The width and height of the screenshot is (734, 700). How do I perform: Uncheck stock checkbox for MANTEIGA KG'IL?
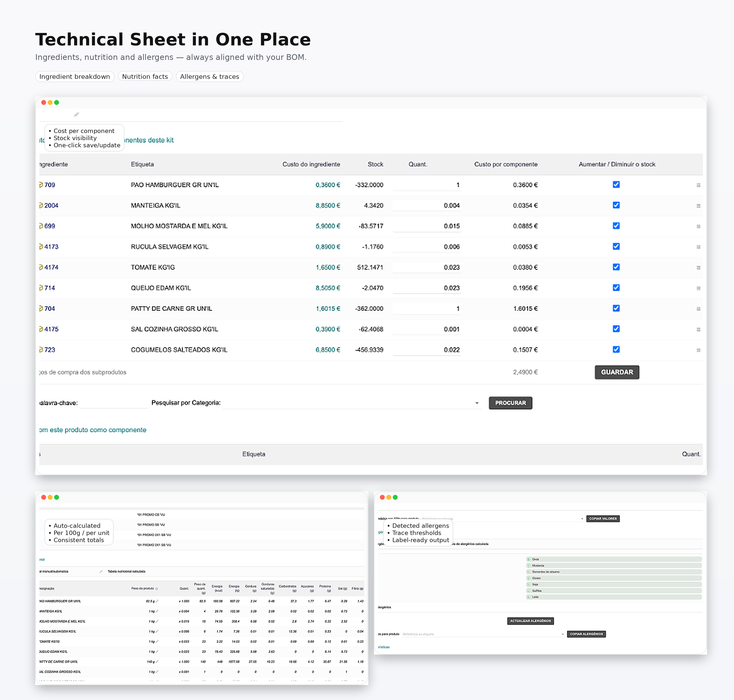616,205
